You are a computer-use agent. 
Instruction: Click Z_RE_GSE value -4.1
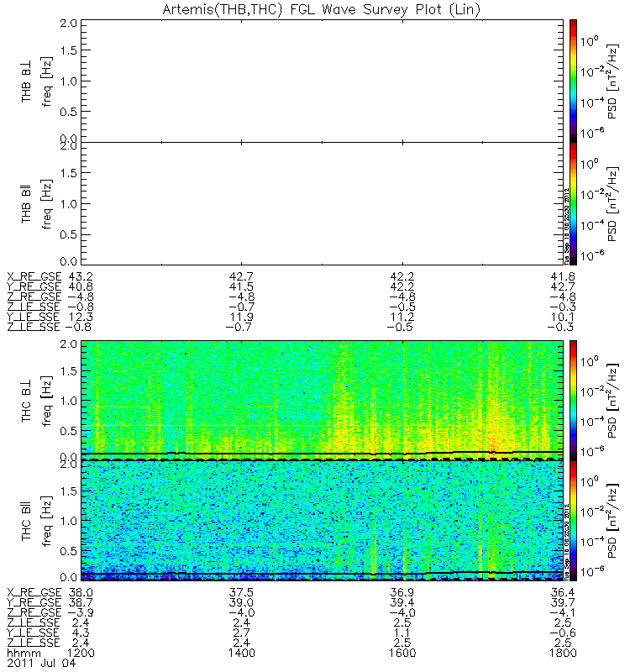561,613
